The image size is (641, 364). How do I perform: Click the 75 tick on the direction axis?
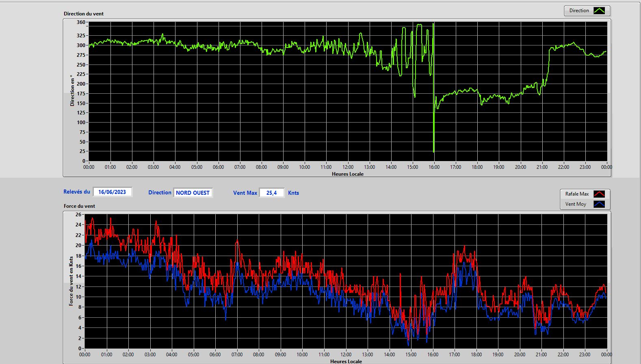(82, 132)
